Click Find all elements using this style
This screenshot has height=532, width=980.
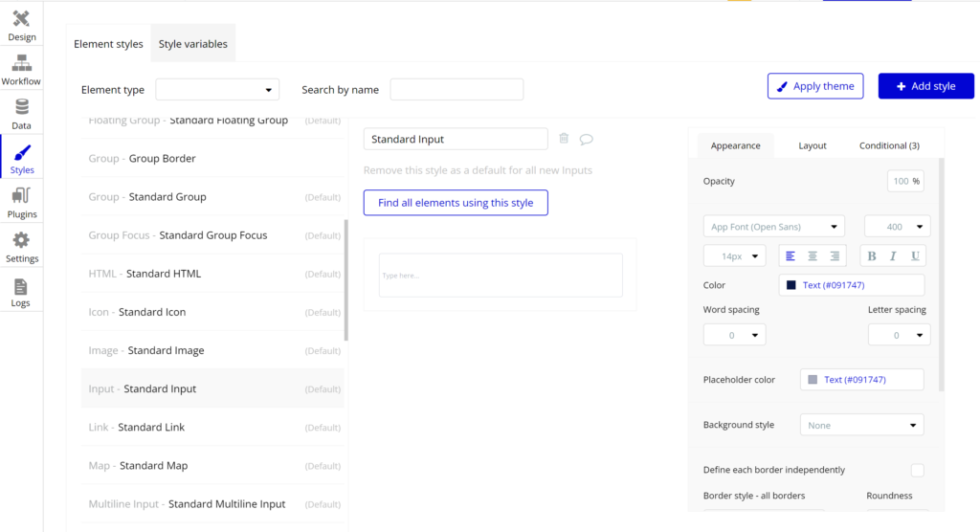tap(456, 203)
